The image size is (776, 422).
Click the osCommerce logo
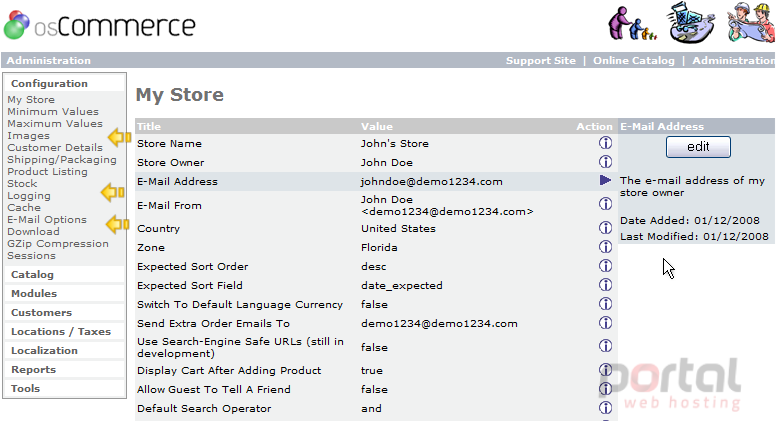(99, 25)
